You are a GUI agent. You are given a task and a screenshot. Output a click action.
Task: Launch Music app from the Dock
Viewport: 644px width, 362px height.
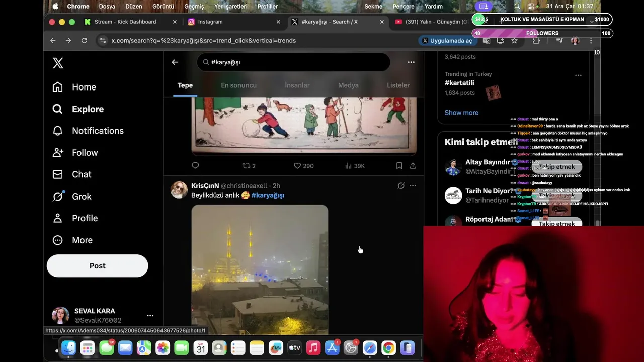(x=313, y=348)
